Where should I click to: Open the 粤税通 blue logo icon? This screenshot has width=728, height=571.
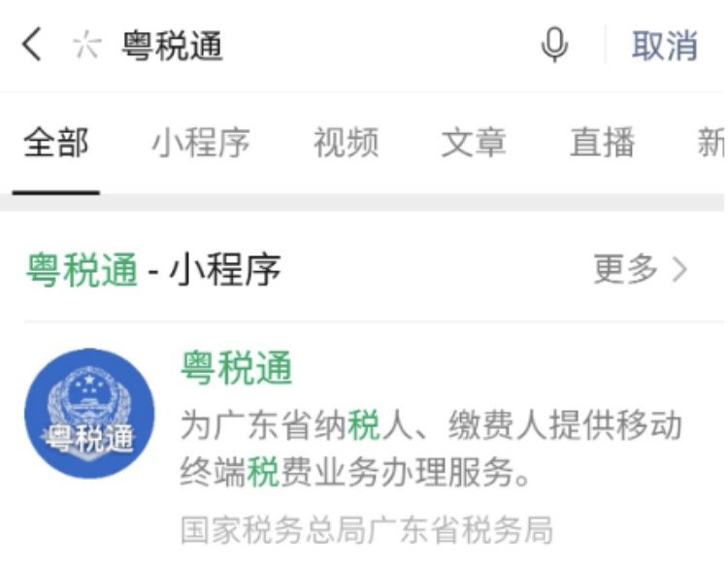coord(89,413)
